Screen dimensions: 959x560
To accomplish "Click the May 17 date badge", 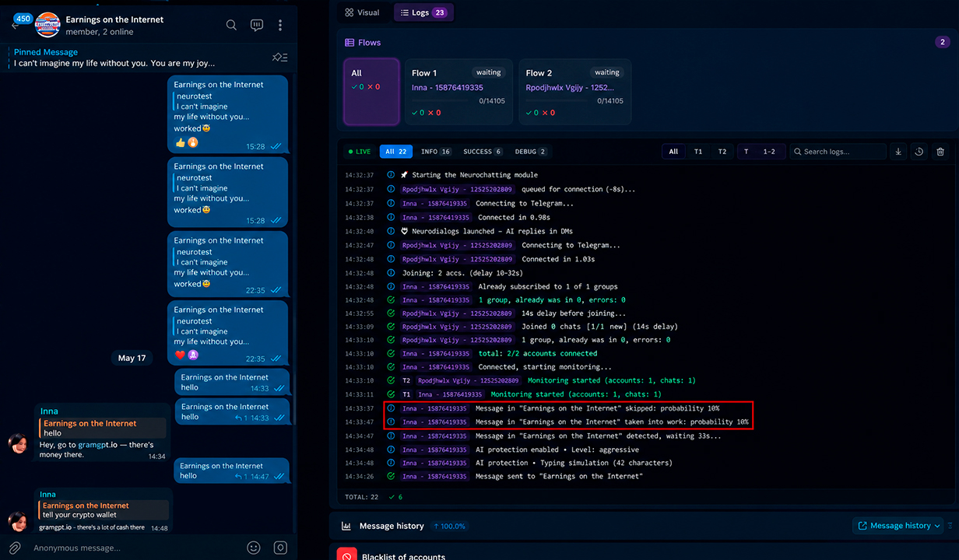I will (x=132, y=358).
